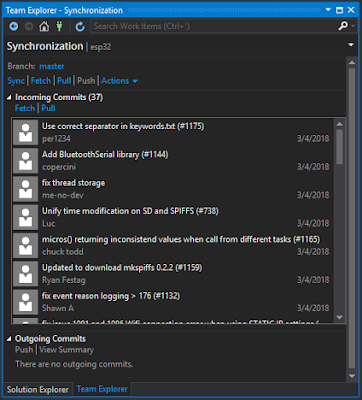The width and height of the screenshot is (362, 400).
Task: Click author name 'Shawn A'
Action: [x=58, y=308]
